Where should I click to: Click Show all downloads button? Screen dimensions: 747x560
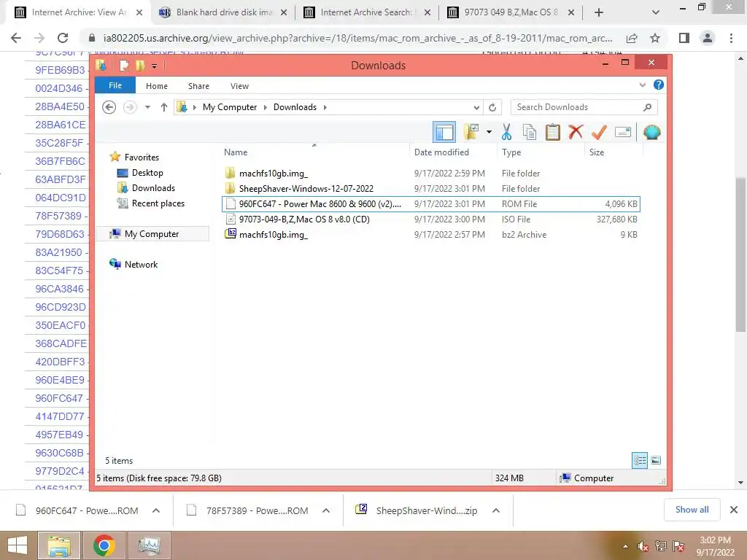coord(692,510)
